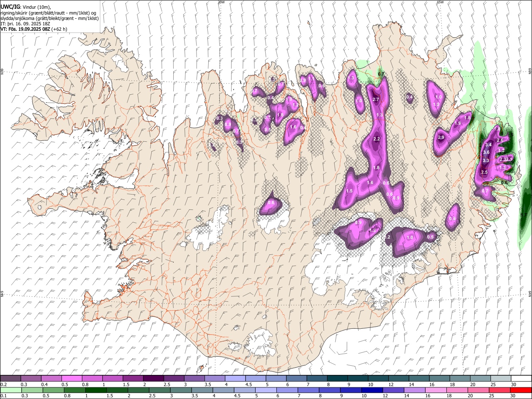This screenshot has width=532, height=399.
Task: Click the bottom-row pale green swatch at 0.1
Action: point(11,390)
